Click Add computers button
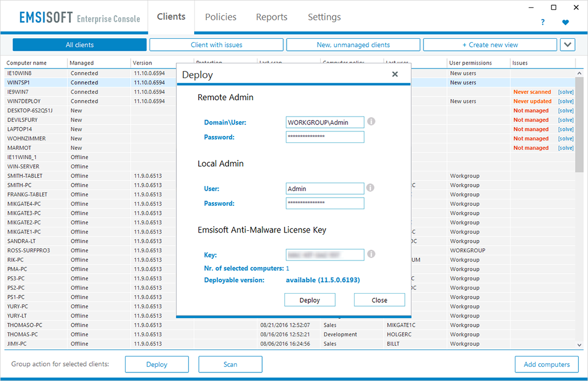 pyautogui.click(x=547, y=364)
